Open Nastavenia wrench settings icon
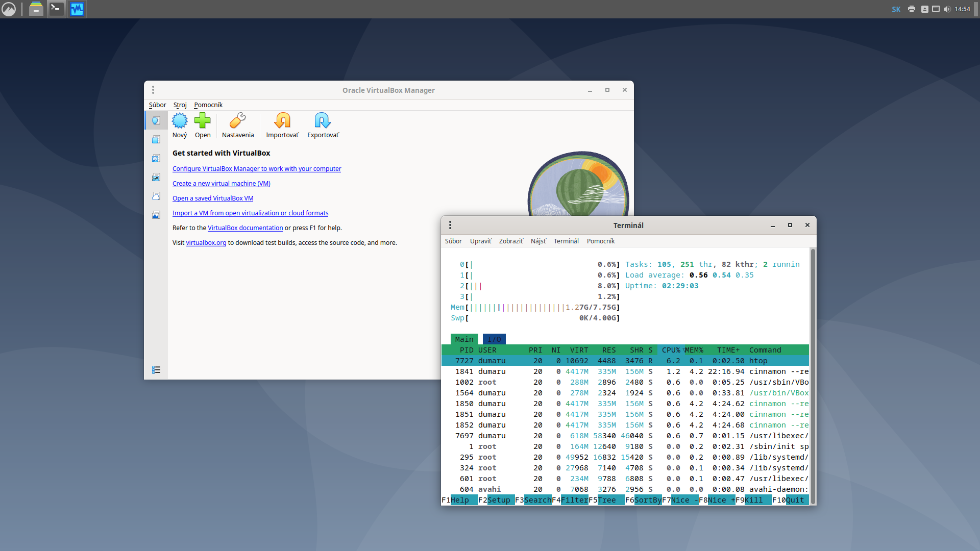This screenshot has height=551, width=980. 238,121
